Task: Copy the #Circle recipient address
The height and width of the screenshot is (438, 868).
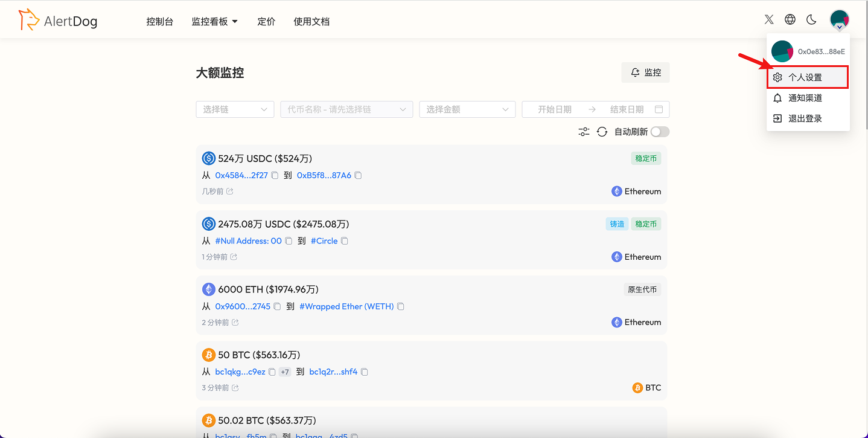Action: [344, 240]
